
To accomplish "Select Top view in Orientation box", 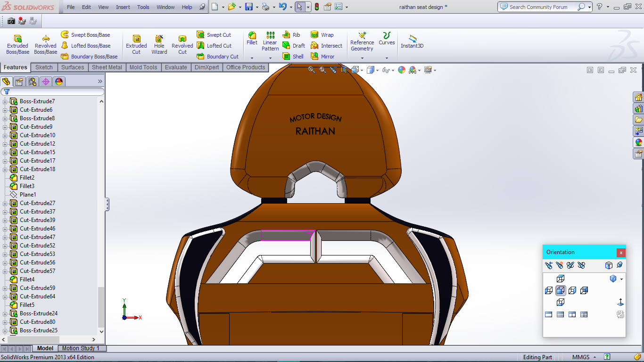I will click(x=561, y=279).
